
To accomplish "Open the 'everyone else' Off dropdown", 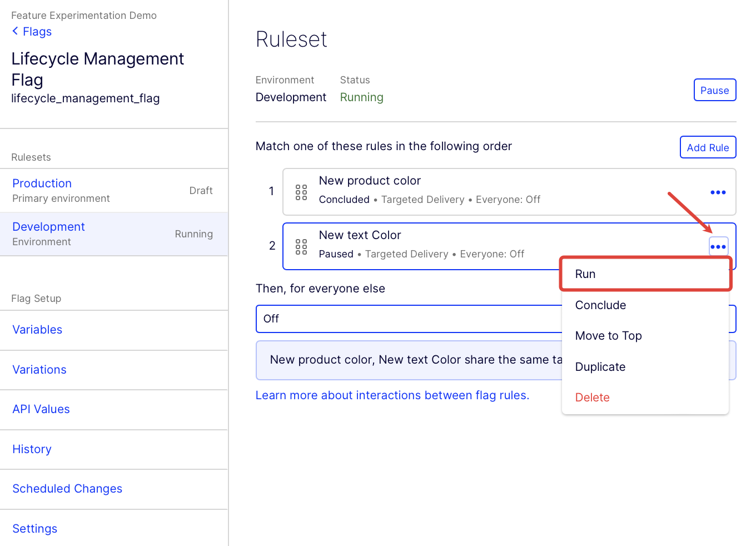I will click(409, 319).
